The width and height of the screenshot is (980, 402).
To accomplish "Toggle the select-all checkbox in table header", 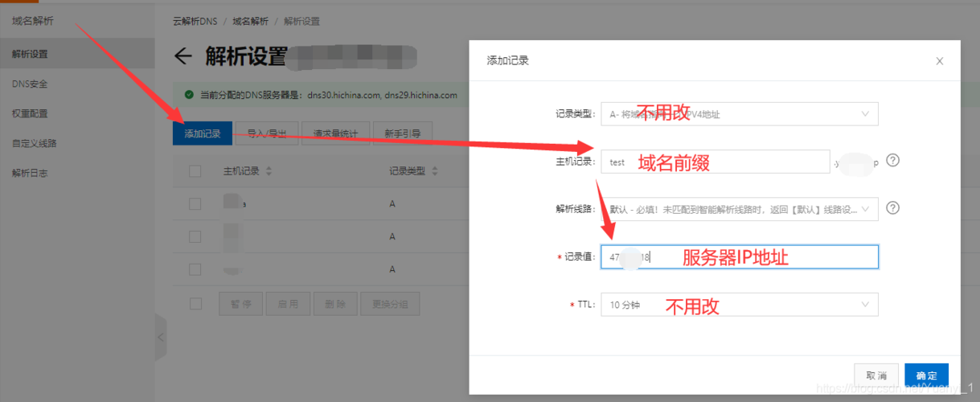I will click(195, 171).
